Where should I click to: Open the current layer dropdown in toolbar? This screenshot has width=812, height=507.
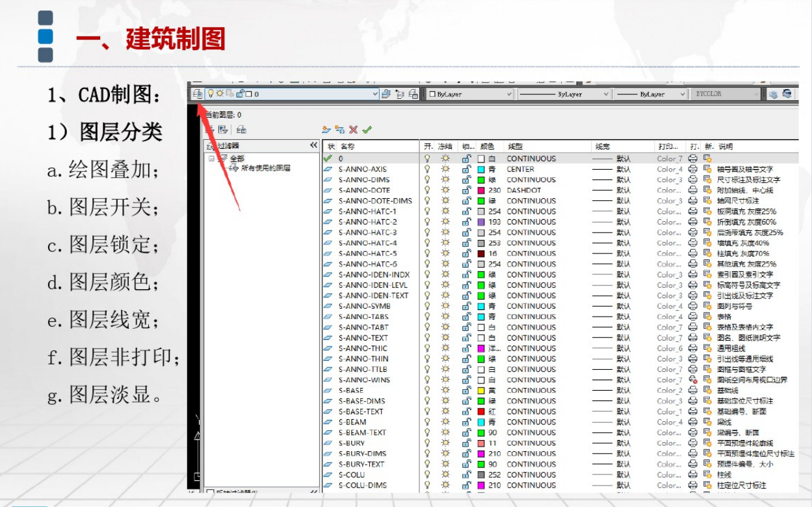(x=375, y=94)
